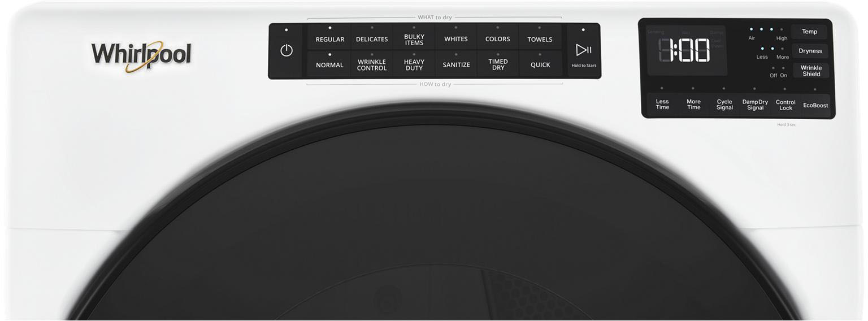The height and width of the screenshot is (321, 868).
Task: Select the DELICATES cycle
Action: (372, 37)
